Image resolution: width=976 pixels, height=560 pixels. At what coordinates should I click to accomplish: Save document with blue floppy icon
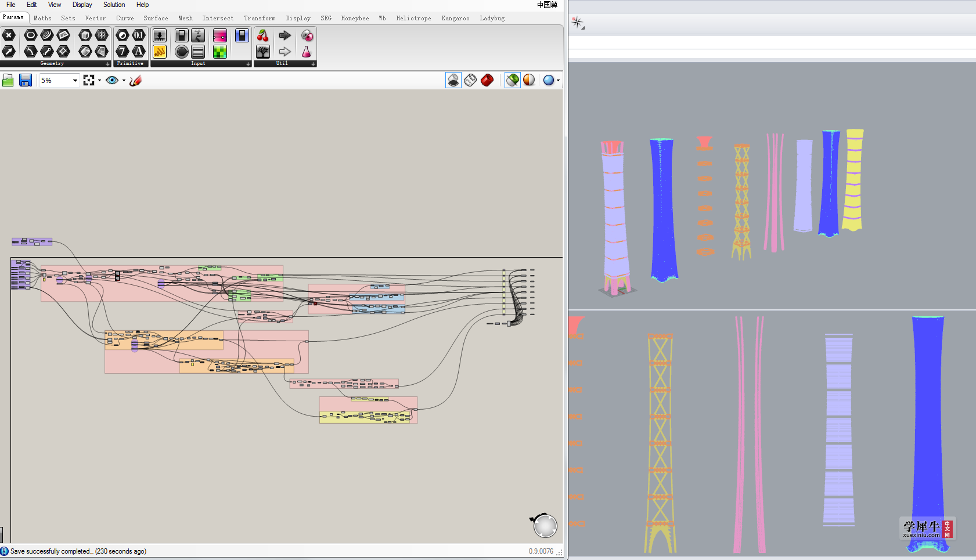tap(26, 80)
